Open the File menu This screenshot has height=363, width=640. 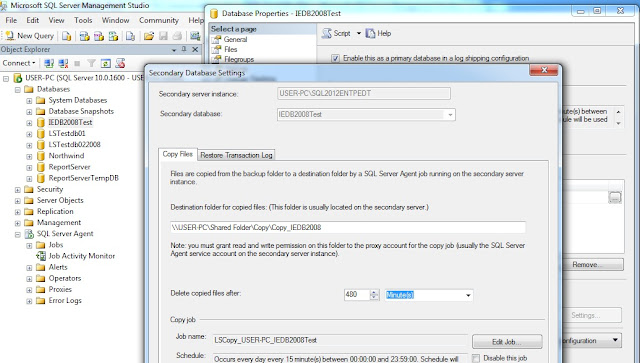tap(11, 20)
